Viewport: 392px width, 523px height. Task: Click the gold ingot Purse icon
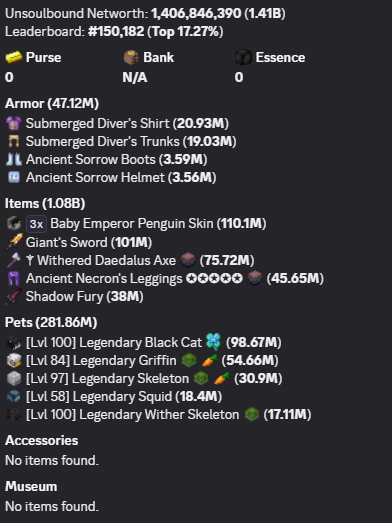coord(14,57)
